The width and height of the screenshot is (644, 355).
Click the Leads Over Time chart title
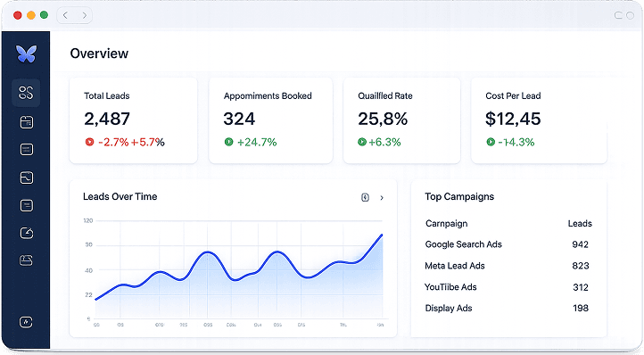(x=120, y=196)
